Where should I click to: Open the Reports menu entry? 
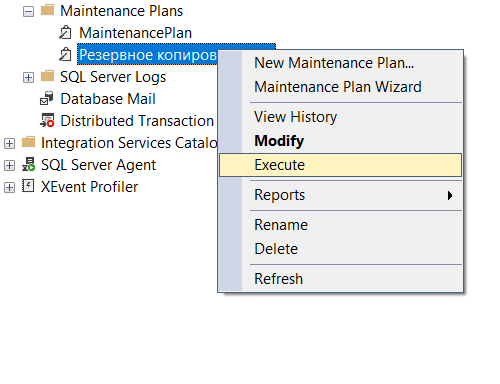tap(340, 195)
